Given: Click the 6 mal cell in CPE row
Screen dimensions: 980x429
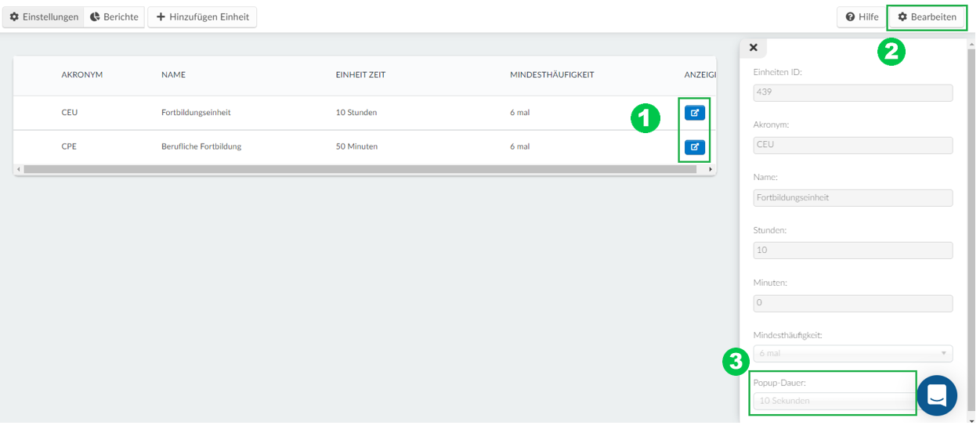Looking at the screenshot, I should [520, 146].
